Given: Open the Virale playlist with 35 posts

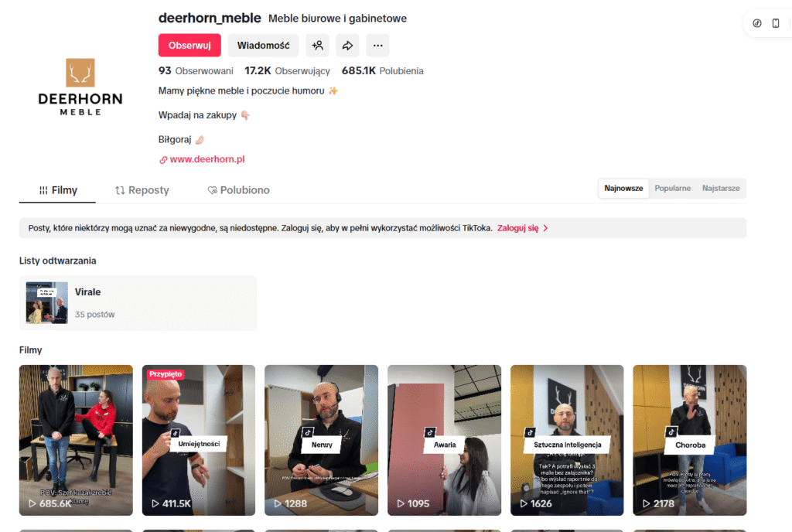Looking at the screenshot, I should tap(138, 303).
